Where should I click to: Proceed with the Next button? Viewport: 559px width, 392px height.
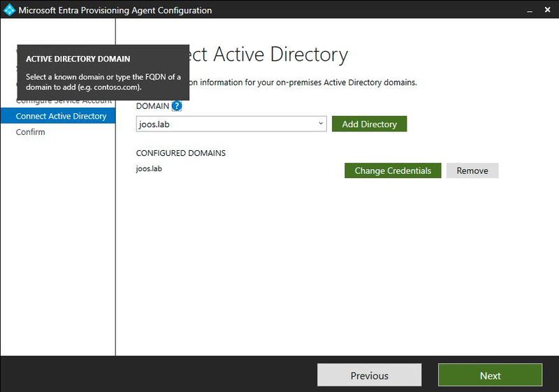coord(491,375)
